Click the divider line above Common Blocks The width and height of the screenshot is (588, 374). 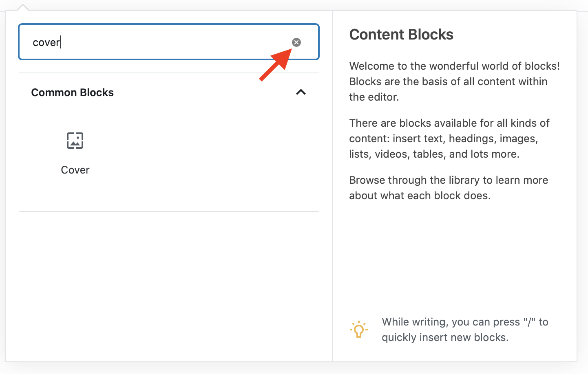[169, 73]
